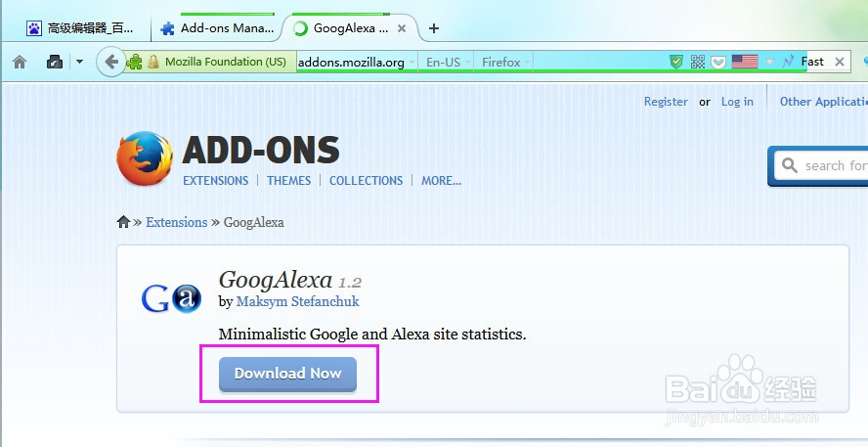Click the Pocket save icon
This screenshot has height=447, width=868.
coord(718,62)
